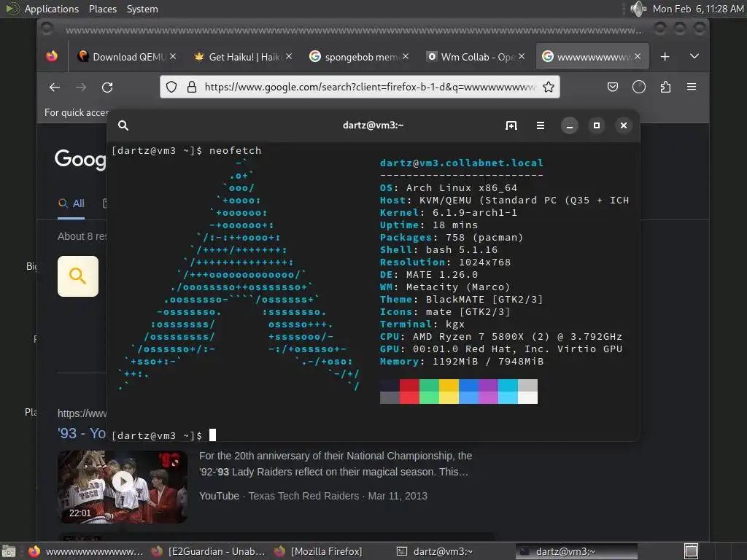Click the Google logo on the page
Image resolution: width=747 pixels, height=560 pixels.
click(80, 158)
